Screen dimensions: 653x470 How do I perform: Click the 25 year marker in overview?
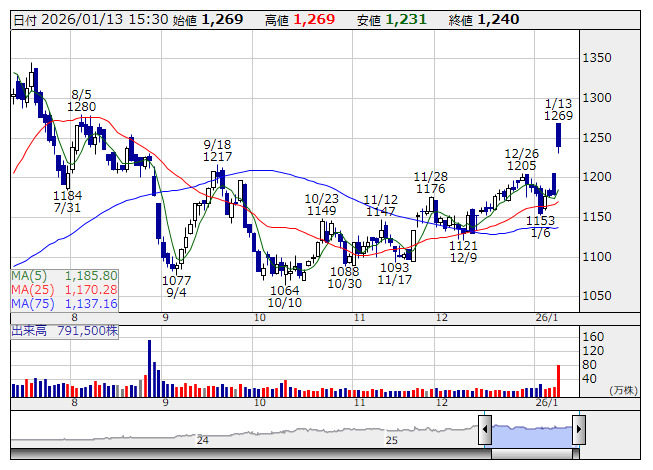click(391, 440)
